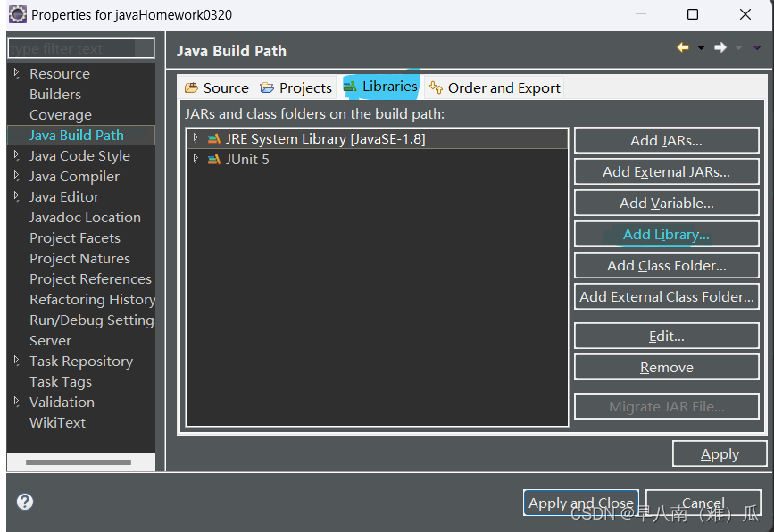Click the JRE System Library jar icon

[x=214, y=138]
